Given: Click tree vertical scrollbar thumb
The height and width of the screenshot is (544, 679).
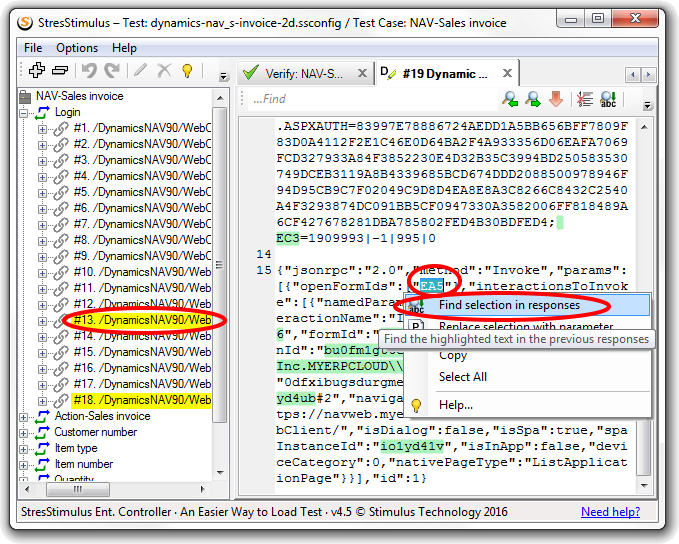Looking at the screenshot, I should tap(220, 264).
